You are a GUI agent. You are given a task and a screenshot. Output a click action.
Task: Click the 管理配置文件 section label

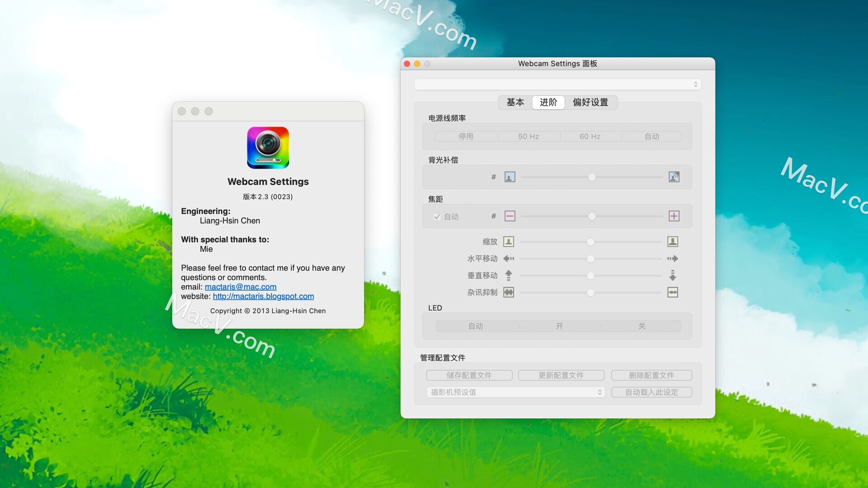click(x=443, y=358)
